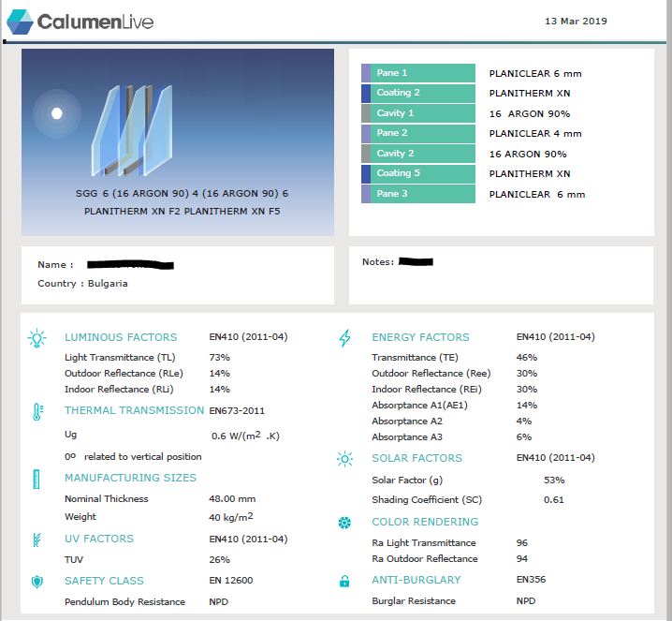Viewport: 672px width, 621px height.
Task: Click the lightbulb icon beside Luminous Factors
Action: pos(37,338)
